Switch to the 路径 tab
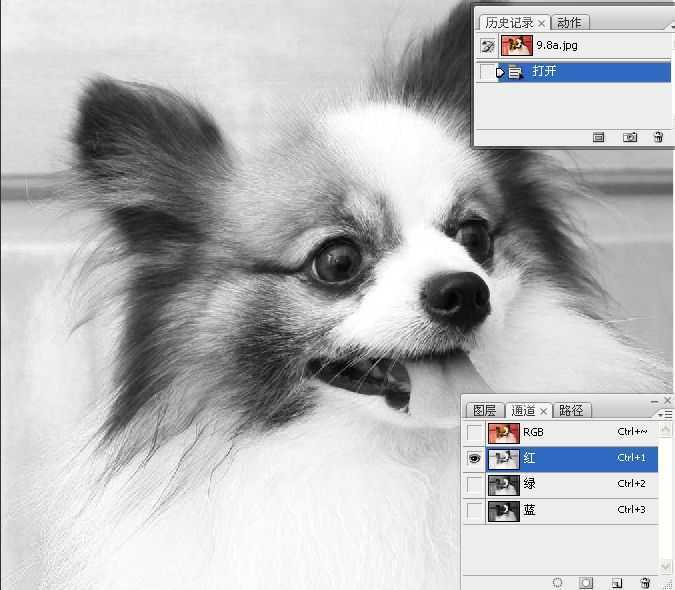The image size is (675, 590). [571, 411]
